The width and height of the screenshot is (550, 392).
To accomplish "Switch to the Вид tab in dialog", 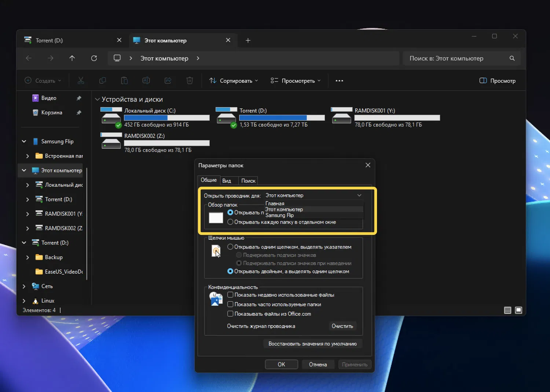I will pos(227,181).
